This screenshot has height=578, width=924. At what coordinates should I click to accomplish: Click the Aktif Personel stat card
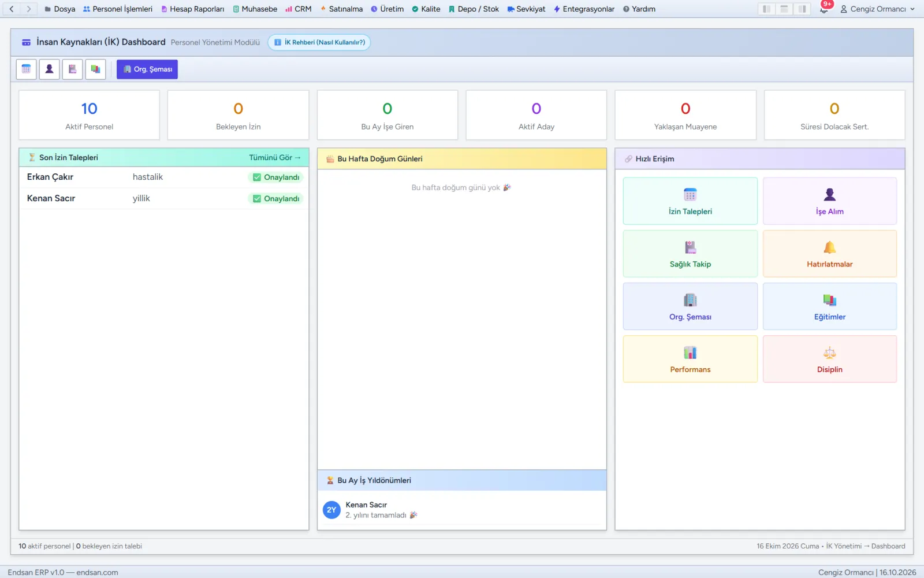(89, 115)
